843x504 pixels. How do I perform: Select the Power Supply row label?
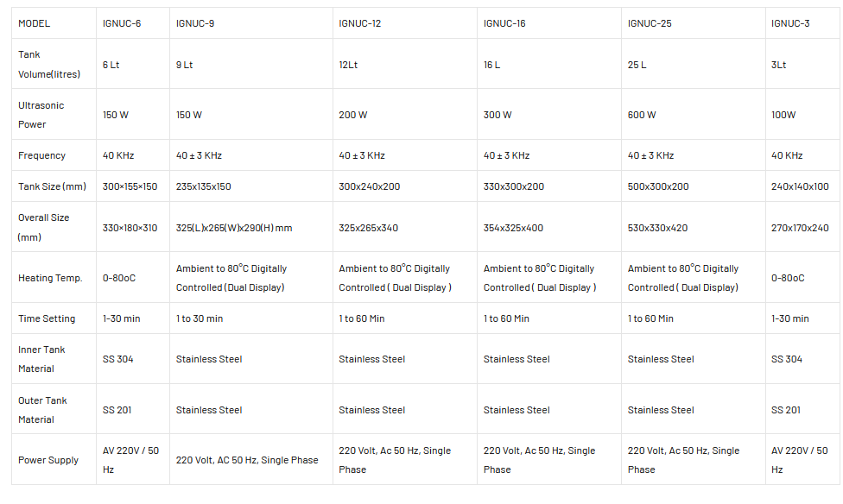pyautogui.click(x=48, y=460)
